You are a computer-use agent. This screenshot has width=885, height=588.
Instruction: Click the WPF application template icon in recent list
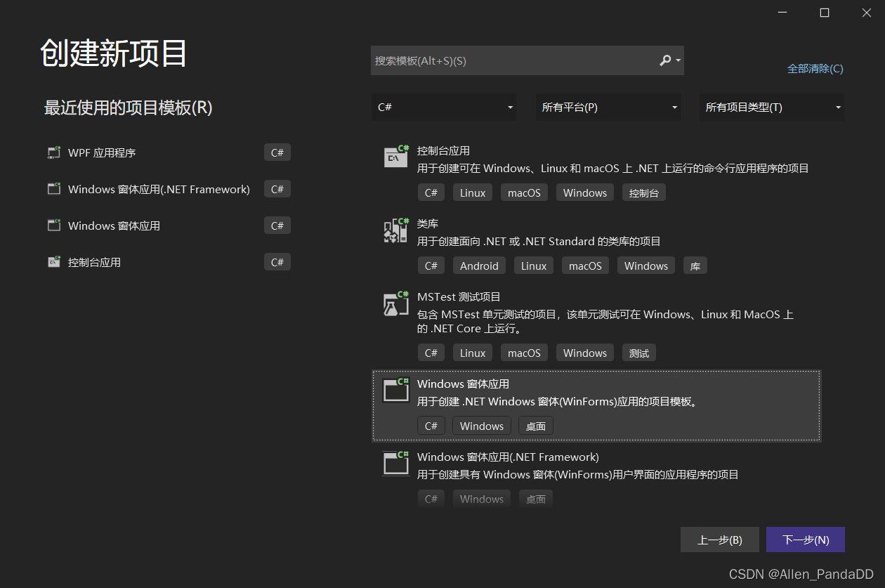tap(54, 152)
